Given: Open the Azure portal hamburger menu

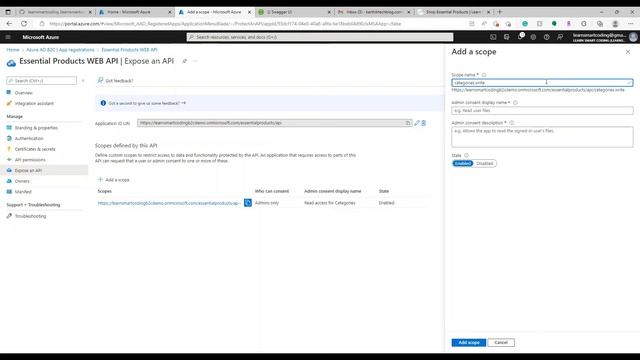Looking at the screenshot, I should click(x=8, y=37).
